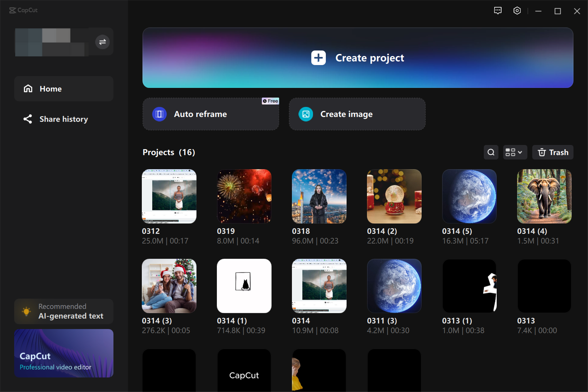588x392 pixels.
Task: Click the CapCut Professional video editor banner
Action: pyautogui.click(x=64, y=353)
